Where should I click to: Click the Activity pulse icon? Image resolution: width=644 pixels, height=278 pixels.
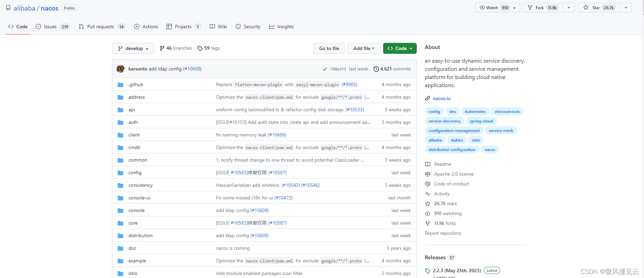[x=428, y=194]
